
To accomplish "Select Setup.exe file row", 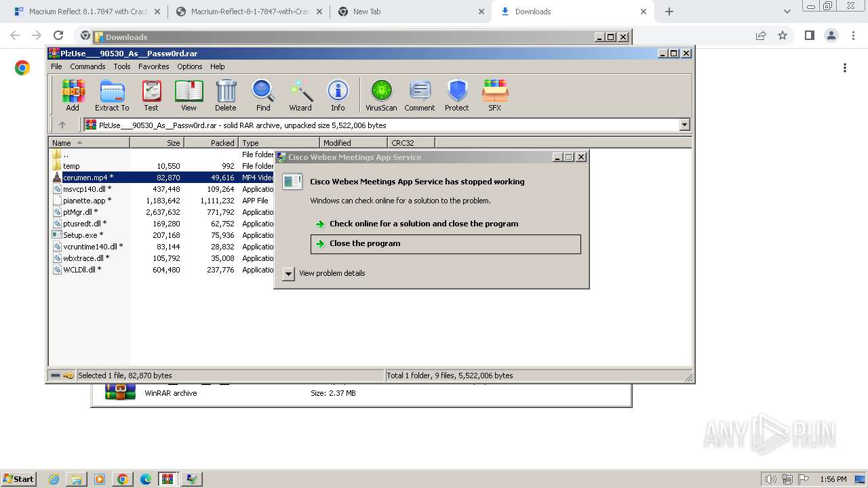I will pos(161,235).
